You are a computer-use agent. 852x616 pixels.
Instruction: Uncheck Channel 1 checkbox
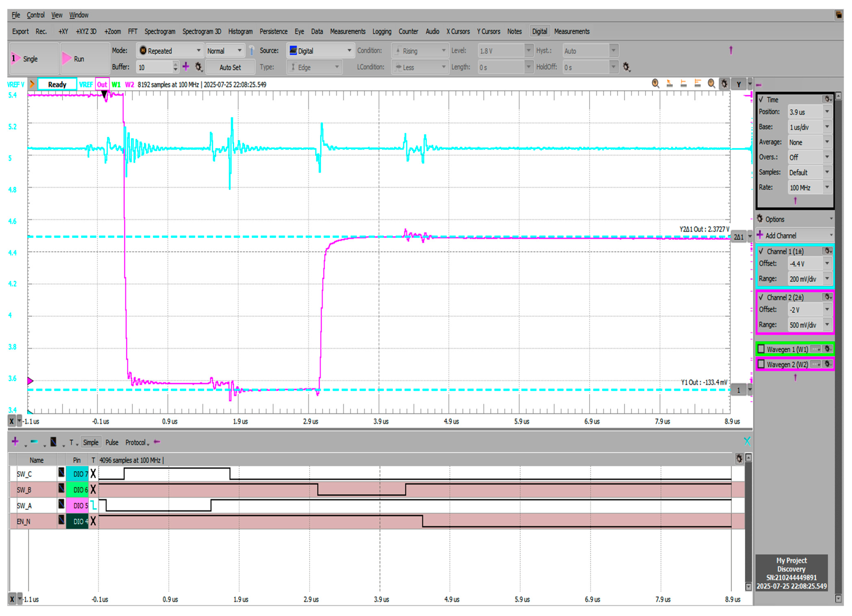pyautogui.click(x=761, y=252)
